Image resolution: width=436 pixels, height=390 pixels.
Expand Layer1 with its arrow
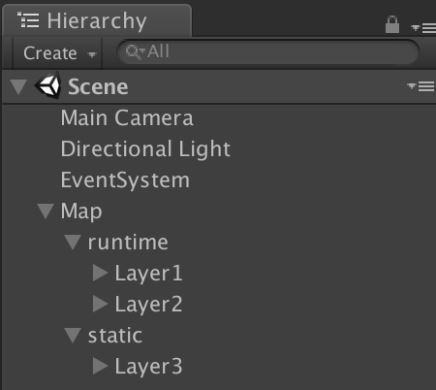[x=100, y=273]
